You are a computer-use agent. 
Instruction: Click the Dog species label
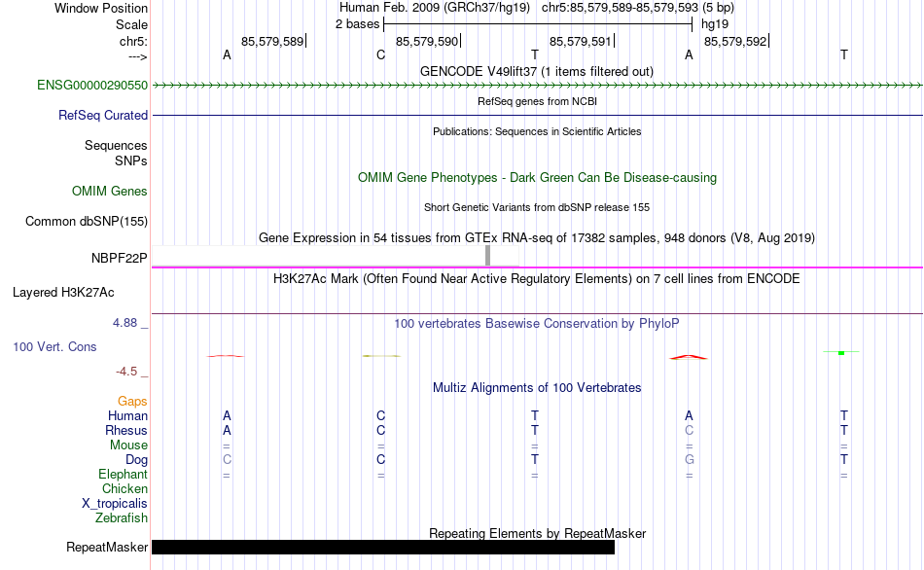tap(136, 460)
